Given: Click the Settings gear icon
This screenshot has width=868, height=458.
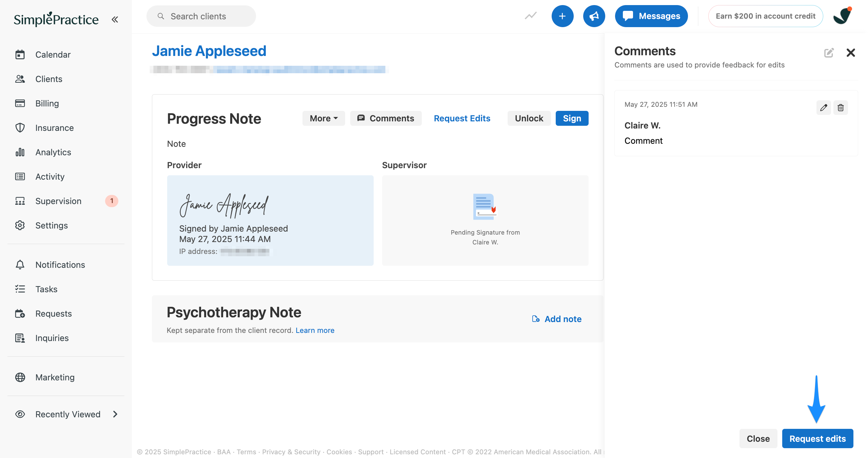Looking at the screenshot, I should (20, 225).
